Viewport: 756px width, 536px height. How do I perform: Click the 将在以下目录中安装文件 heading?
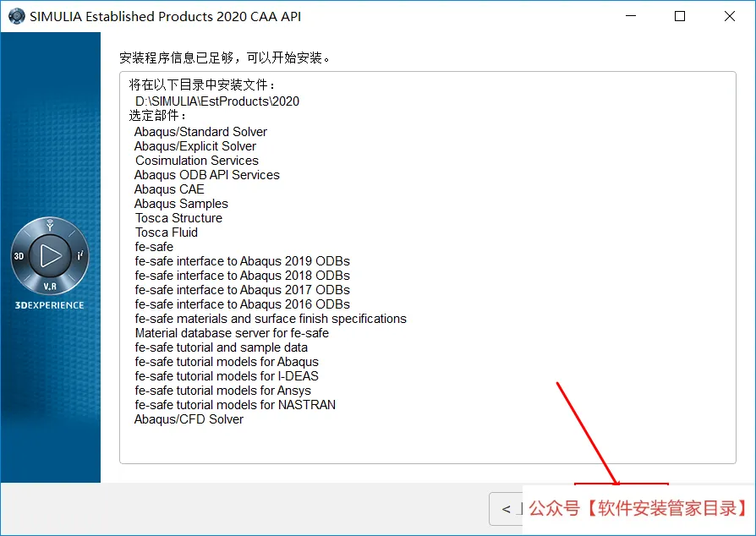click(201, 85)
